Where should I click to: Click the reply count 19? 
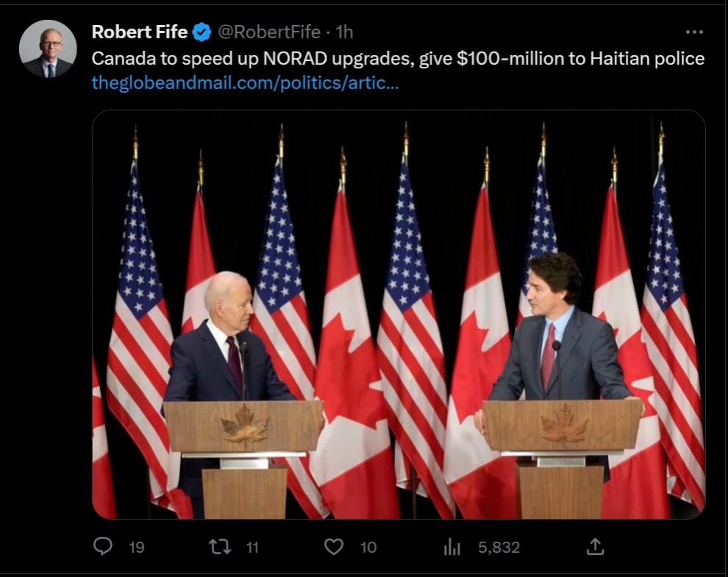point(137,547)
